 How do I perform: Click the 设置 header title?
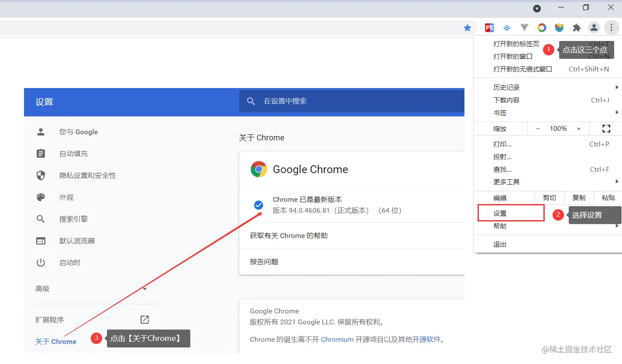point(44,102)
